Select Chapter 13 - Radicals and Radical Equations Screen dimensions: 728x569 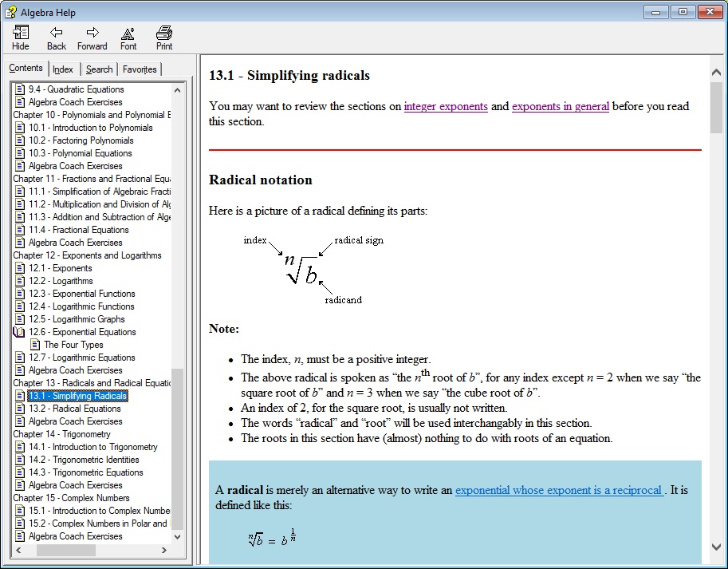pos(92,383)
